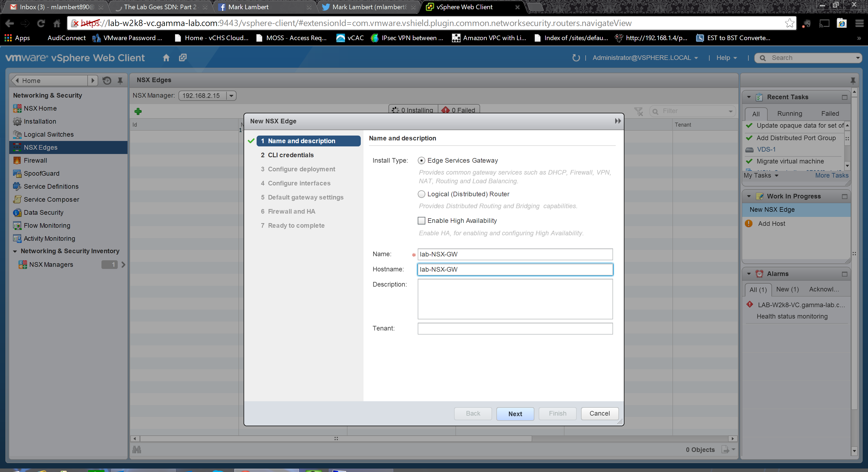Click the history icon beside Home navigator
Image resolution: width=868 pixels, height=472 pixels.
[x=107, y=81]
